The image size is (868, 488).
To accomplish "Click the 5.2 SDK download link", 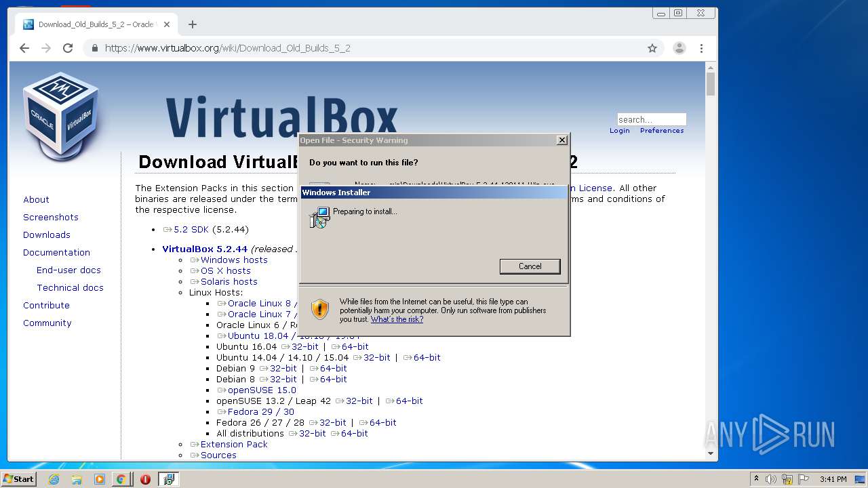I will tap(186, 230).
